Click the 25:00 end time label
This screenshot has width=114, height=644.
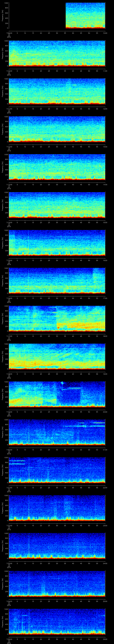[105, 601]
